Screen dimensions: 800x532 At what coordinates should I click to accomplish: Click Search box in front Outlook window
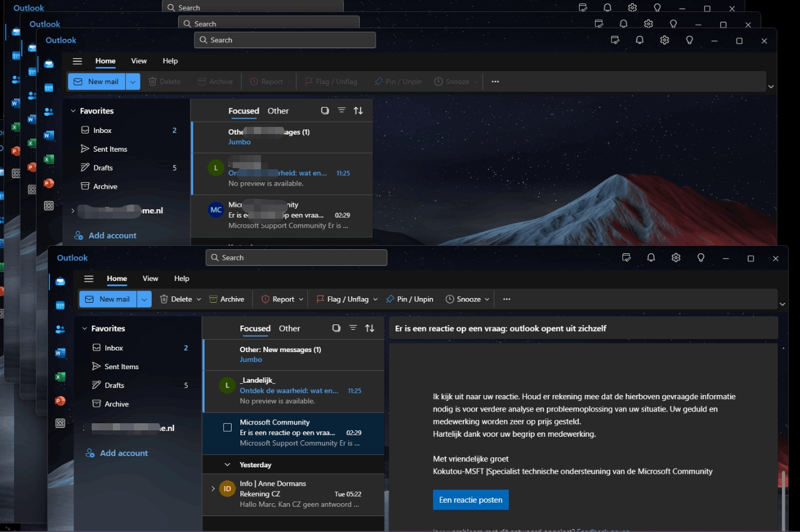(x=296, y=257)
